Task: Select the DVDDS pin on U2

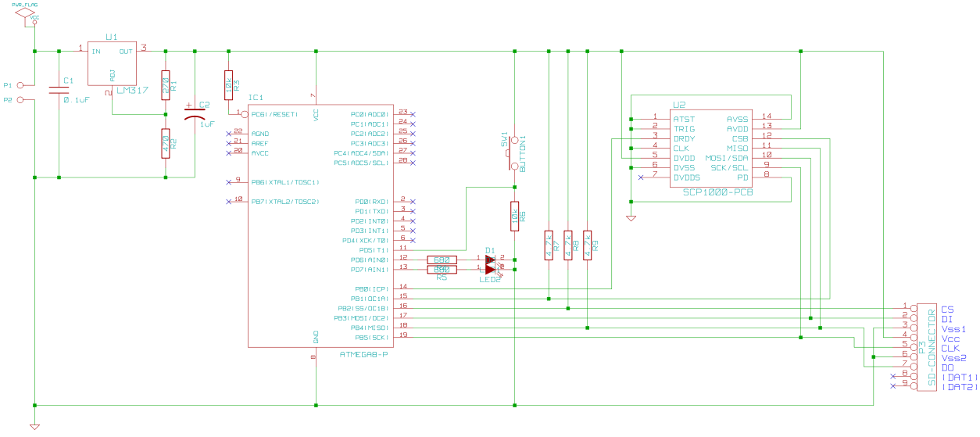Action: (x=687, y=177)
